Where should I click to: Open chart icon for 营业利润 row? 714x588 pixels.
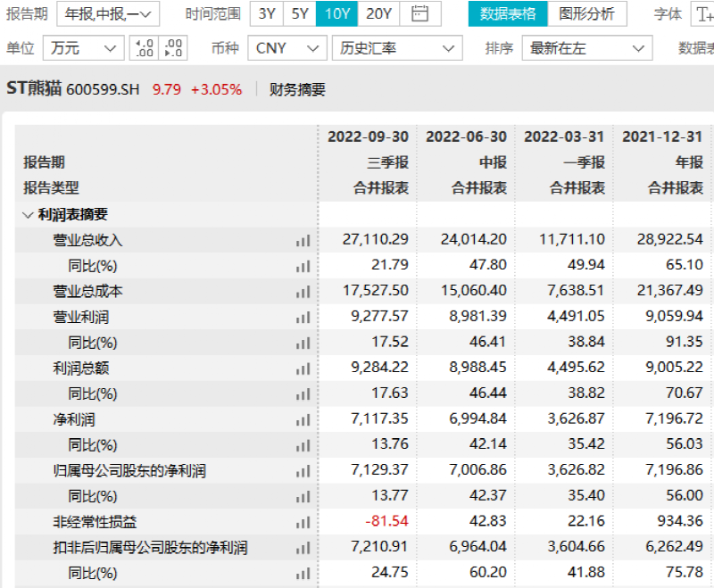click(x=303, y=317)
